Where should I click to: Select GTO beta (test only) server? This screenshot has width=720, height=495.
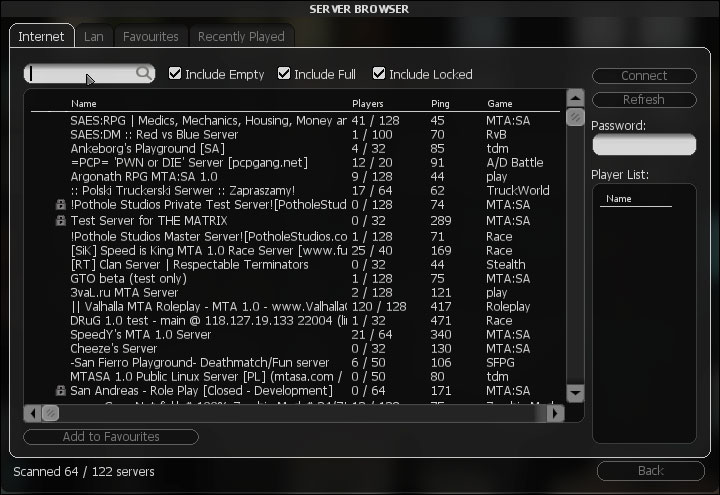click(x=295, y=279)
